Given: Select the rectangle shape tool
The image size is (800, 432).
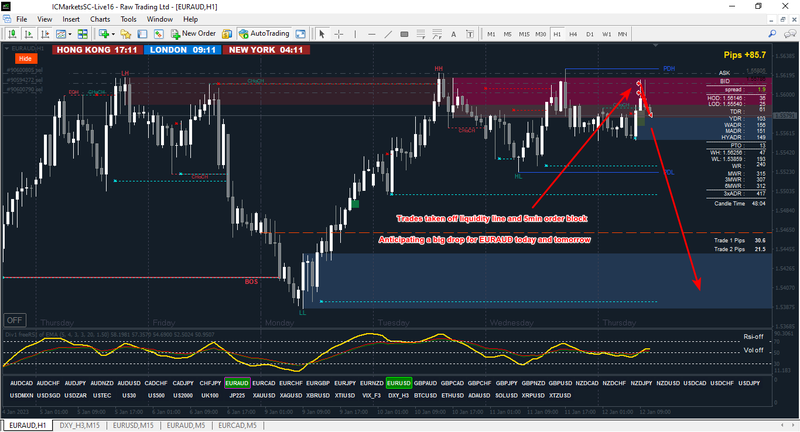Looking at the screenshot, I should (404, 34).
